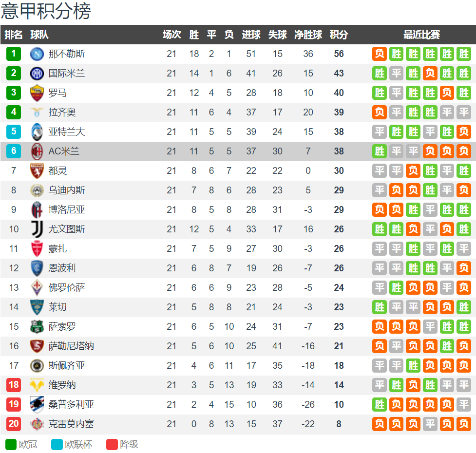Click the green 欧冠 legend swatch
Viewport: 476px width, 453px height.
point(11,445)
